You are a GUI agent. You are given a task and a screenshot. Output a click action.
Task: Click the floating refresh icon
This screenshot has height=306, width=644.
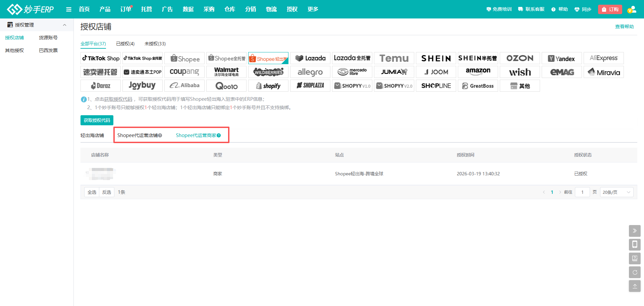click(x=635, y=272)
